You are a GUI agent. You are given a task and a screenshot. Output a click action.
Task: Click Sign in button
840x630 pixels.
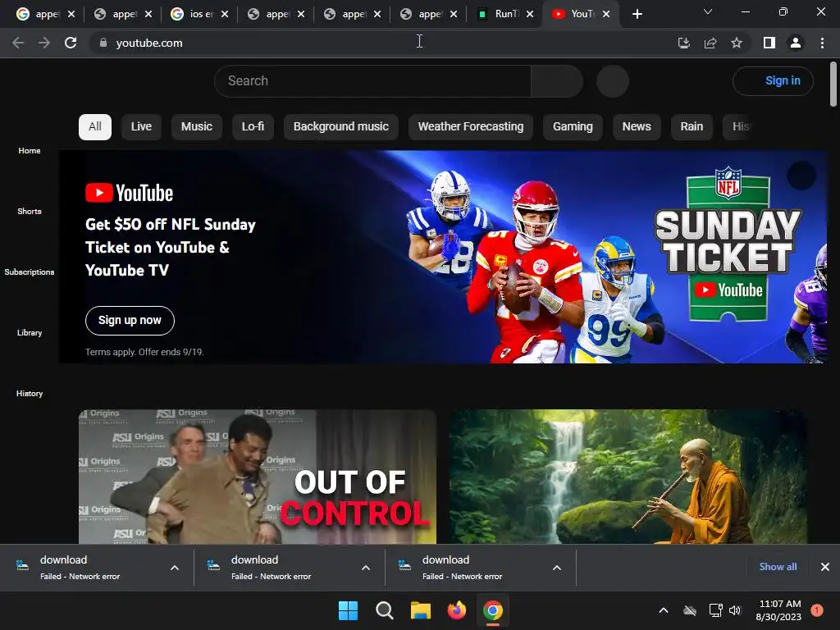click(x=773, y=81)
